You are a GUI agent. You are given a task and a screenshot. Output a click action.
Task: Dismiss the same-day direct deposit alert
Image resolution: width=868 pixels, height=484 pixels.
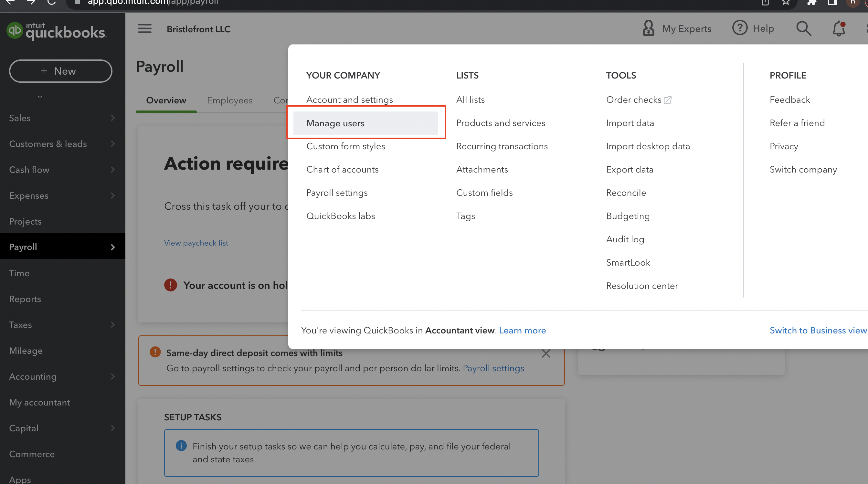(546, 353)
